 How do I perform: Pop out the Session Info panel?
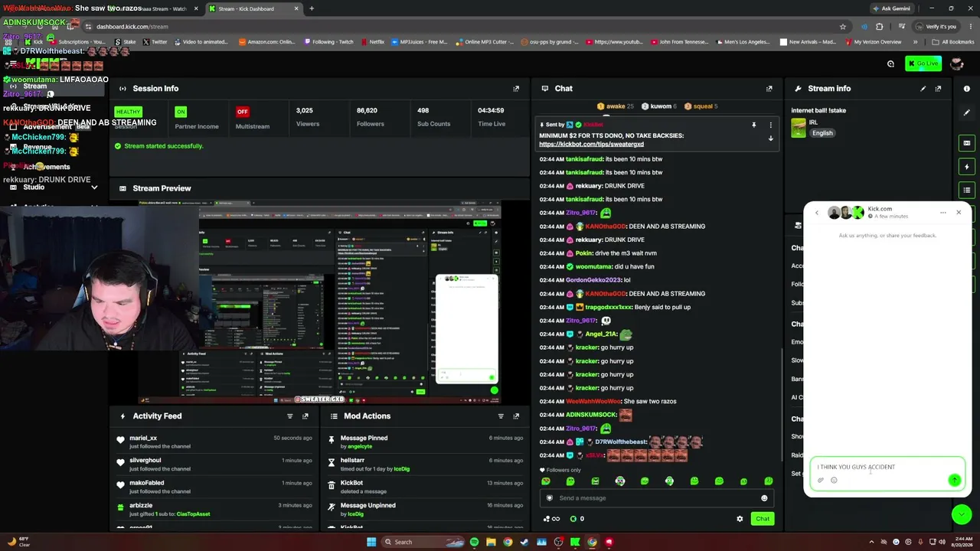[516, 89]
